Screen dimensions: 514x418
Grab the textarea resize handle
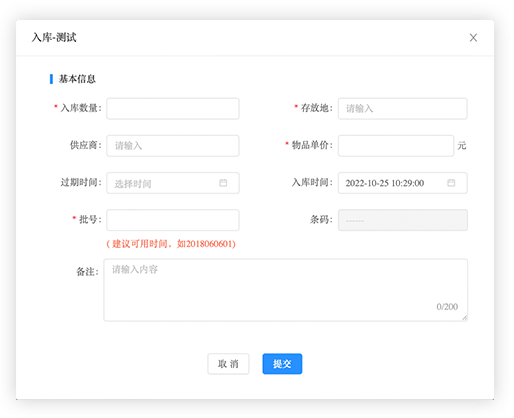point(465,318)
